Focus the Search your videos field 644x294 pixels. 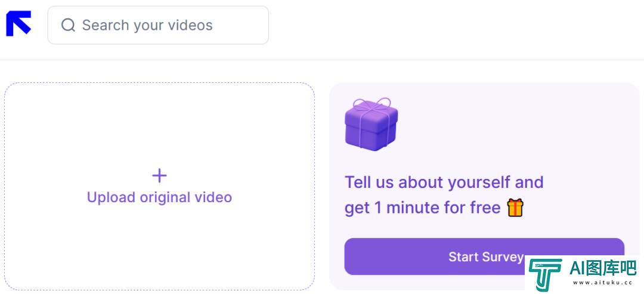(158, 25)
